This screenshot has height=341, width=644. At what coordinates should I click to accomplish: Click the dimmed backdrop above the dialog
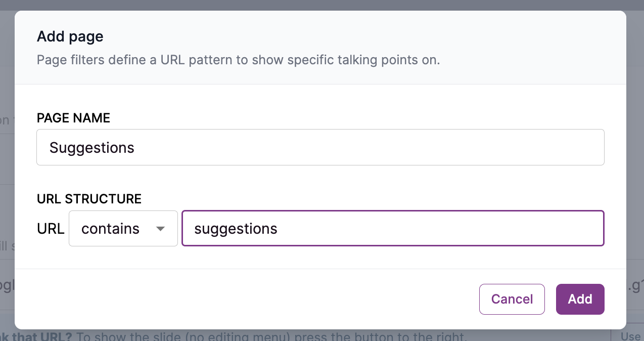click(321, 5)
